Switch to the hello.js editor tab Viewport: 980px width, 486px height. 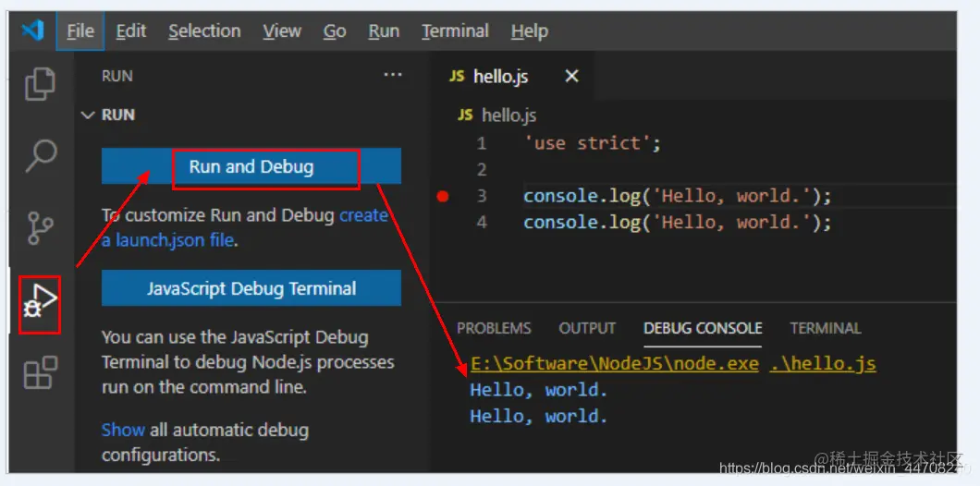511,76
